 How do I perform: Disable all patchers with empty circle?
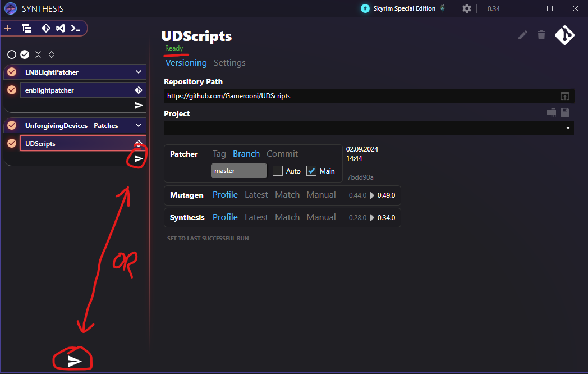click(12, 55)
